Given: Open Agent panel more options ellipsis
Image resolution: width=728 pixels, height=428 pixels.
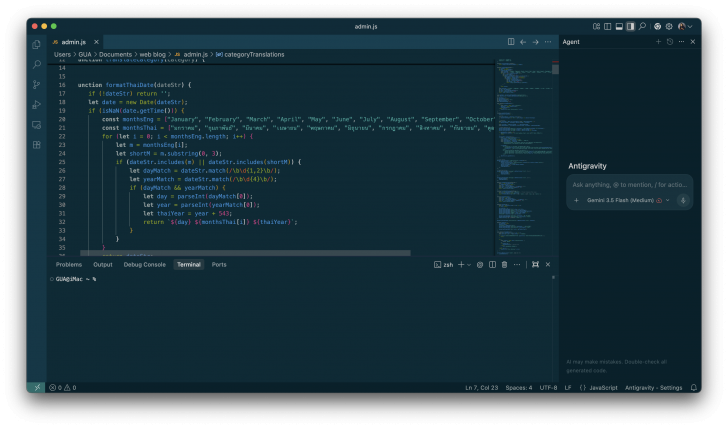Looking at the screenshot, I should (x=681, y=42).
